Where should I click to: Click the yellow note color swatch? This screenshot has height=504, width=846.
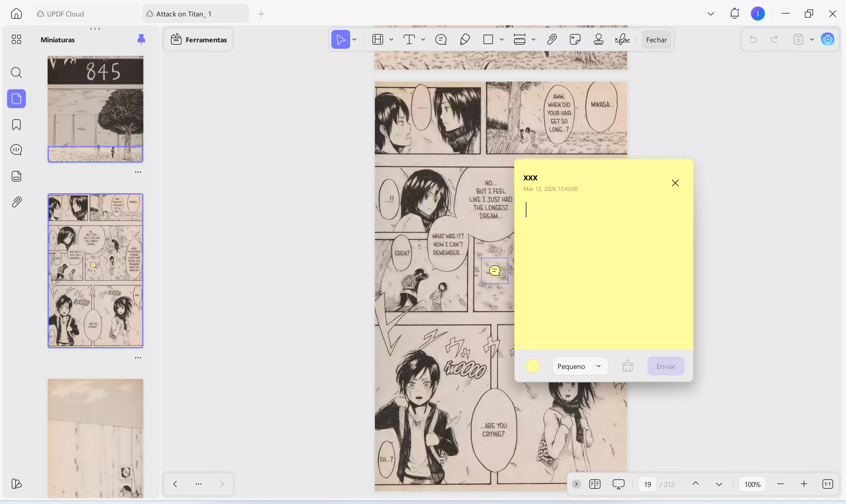click(533, 366)
